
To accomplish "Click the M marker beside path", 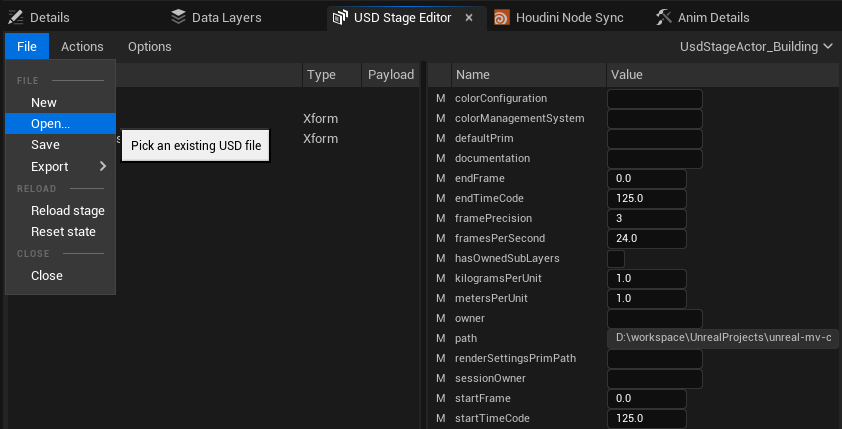I will tap(440, 338).
